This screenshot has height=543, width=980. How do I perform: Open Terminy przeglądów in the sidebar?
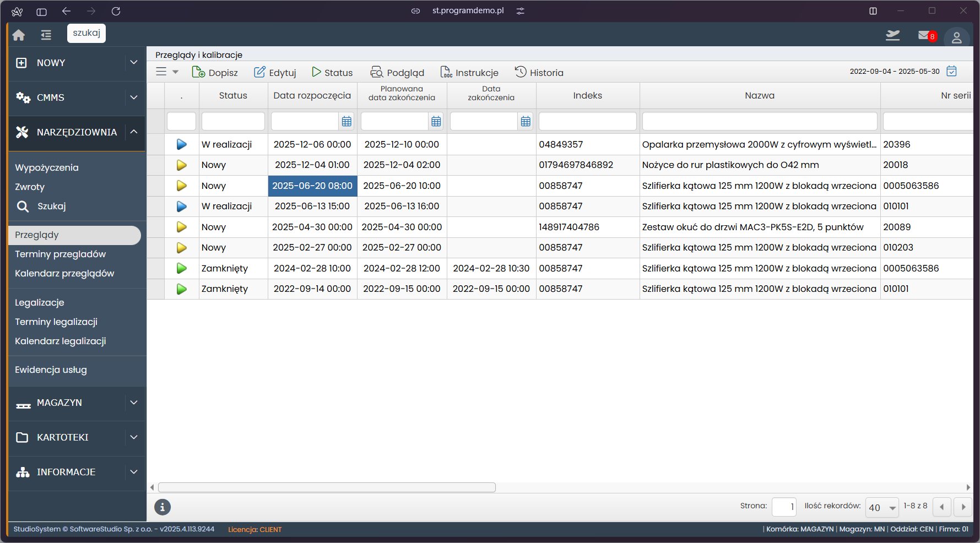(x=61, y=254)
